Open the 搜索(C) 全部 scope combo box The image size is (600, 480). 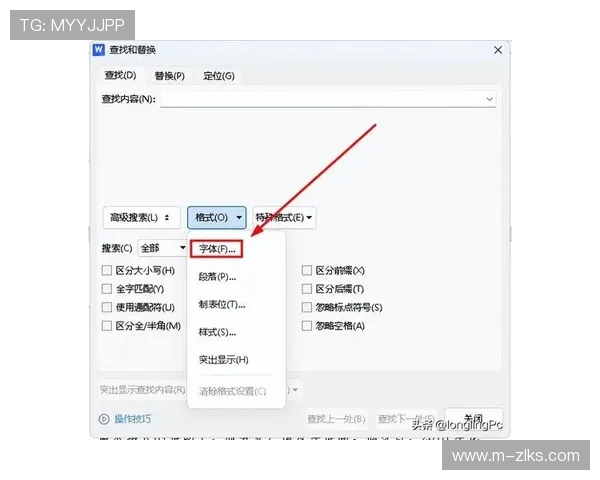[163, 248]
